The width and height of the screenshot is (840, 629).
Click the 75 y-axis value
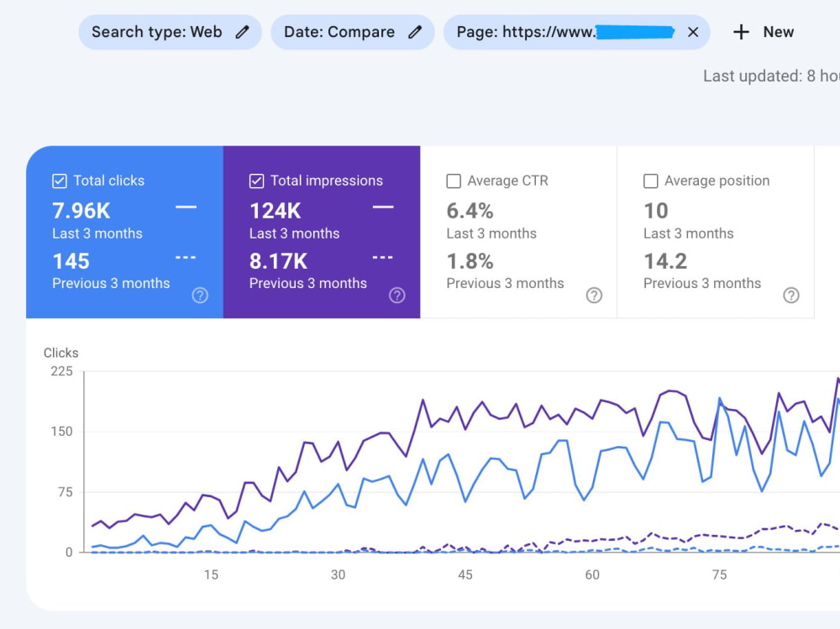coord(66,492)
